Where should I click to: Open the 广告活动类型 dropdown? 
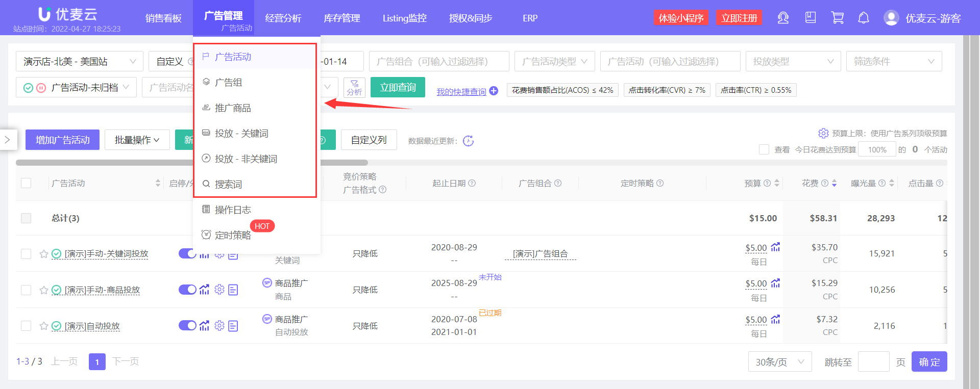555,61
